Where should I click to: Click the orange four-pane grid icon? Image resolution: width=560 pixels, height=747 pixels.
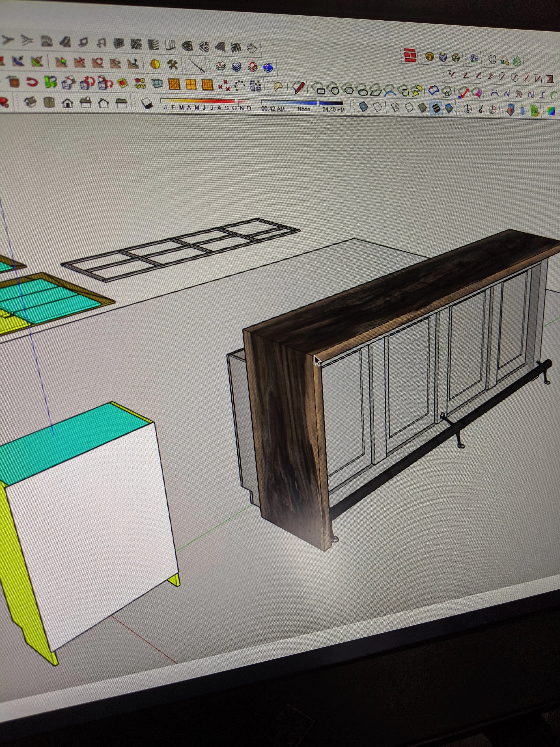tap(191, 84)
